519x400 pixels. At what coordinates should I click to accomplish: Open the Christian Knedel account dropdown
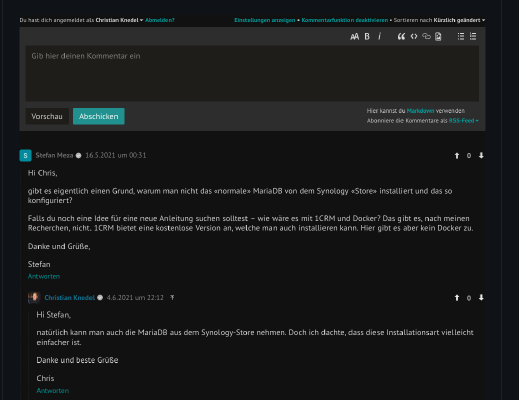click(x=119, y=20)
